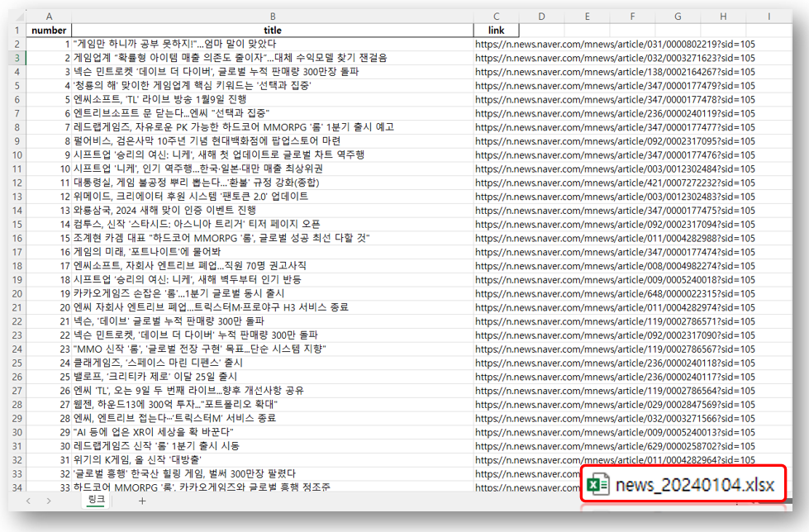809x532 pixels.
Task: Click the 'number' header cell
Action: pos(49,30)
